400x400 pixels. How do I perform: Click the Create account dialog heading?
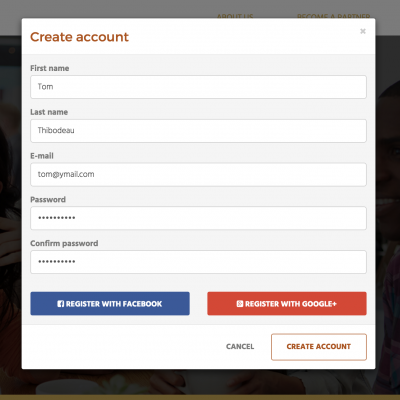[79, 37]
